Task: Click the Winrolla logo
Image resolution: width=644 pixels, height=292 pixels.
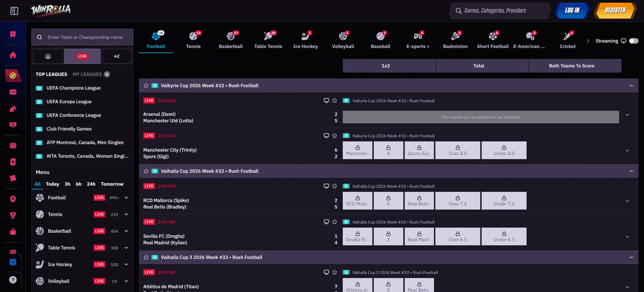Action: (51, 11)
